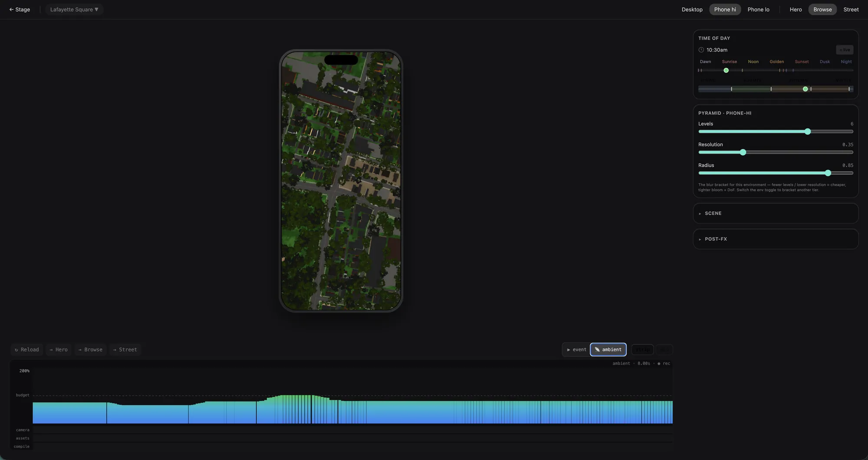The height and width of the screenshot is (460, 868).
Task: Select the Sunset time preset
Action: (x=802, y=62)
